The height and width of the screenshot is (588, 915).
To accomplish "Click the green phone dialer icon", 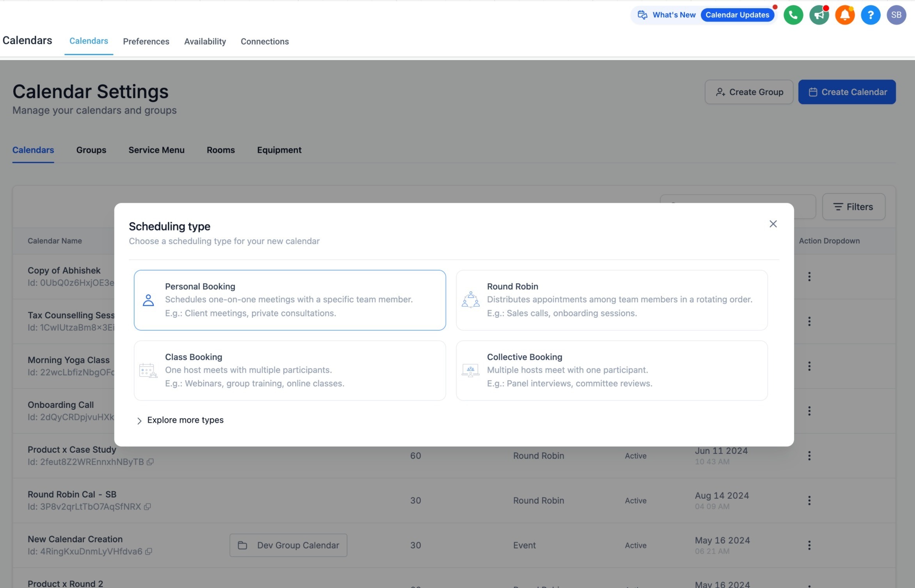I will pyautogui.click(x=793, y=15).
